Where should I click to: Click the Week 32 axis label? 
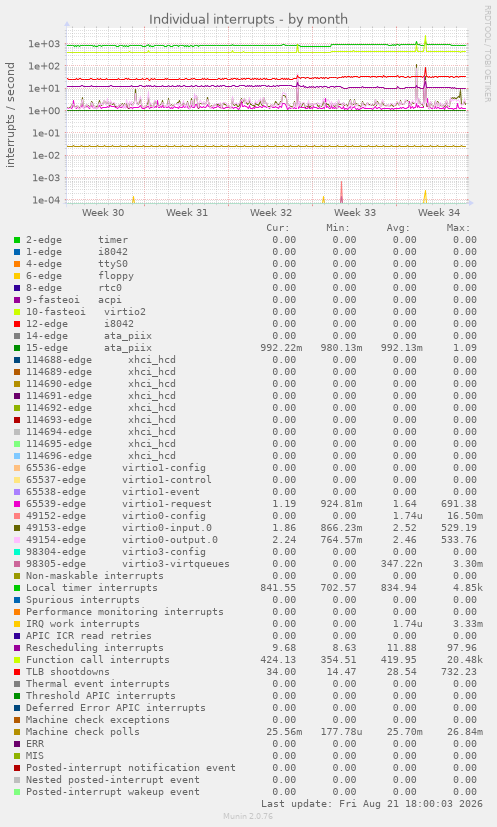coord(271,213)
